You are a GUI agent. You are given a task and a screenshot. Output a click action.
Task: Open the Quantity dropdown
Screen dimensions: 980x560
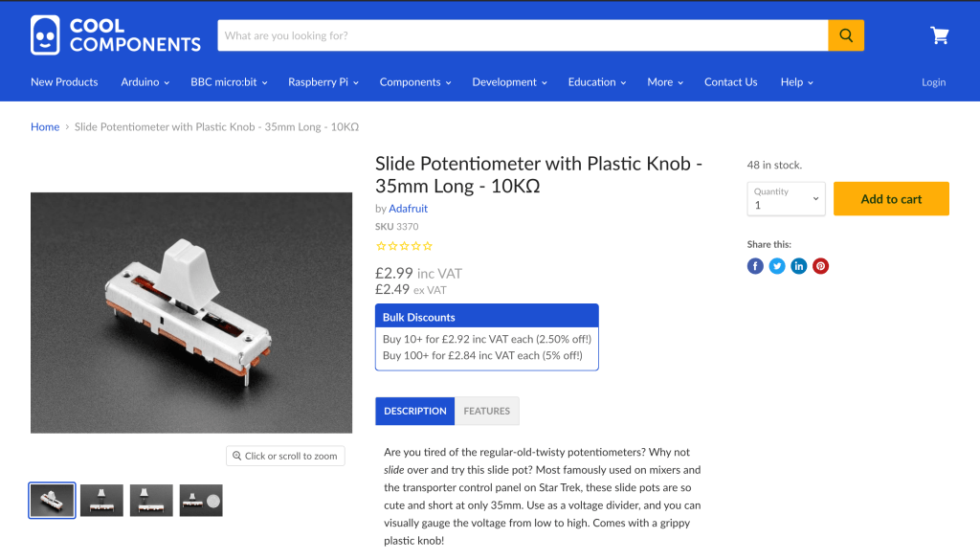tap(786, 199)
